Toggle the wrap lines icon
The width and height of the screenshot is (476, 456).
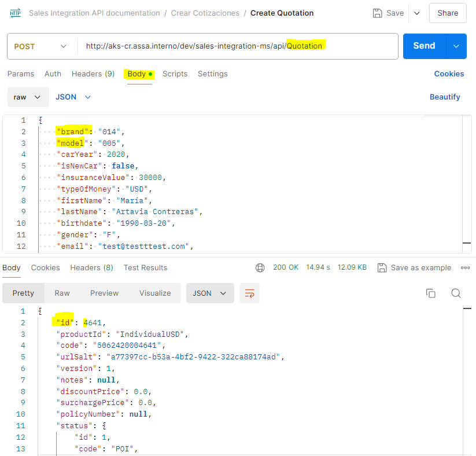249,293
